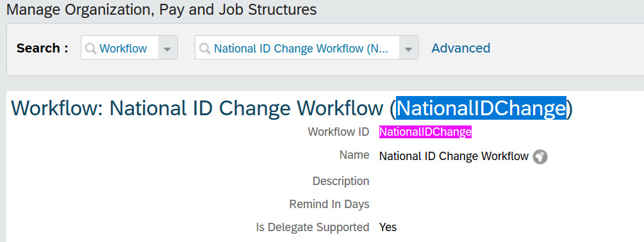Click the magnifier icon in Workflow search box
The width and height of the screenshot is (644, 242).
pyautogui.click(x=91, y=49)
